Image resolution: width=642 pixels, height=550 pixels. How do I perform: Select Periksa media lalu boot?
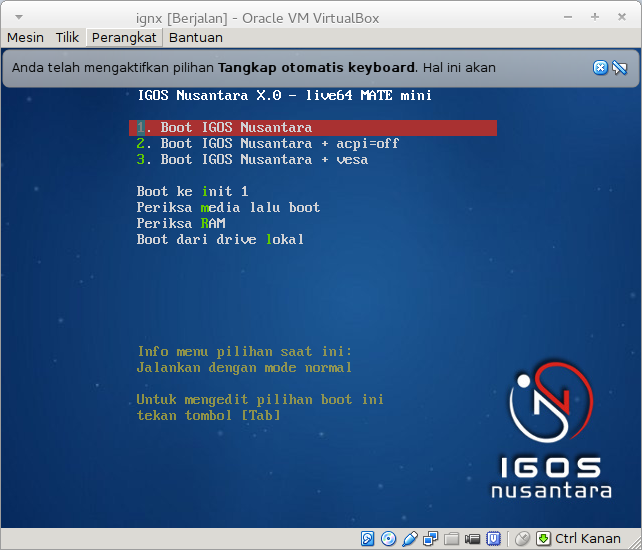228,208
